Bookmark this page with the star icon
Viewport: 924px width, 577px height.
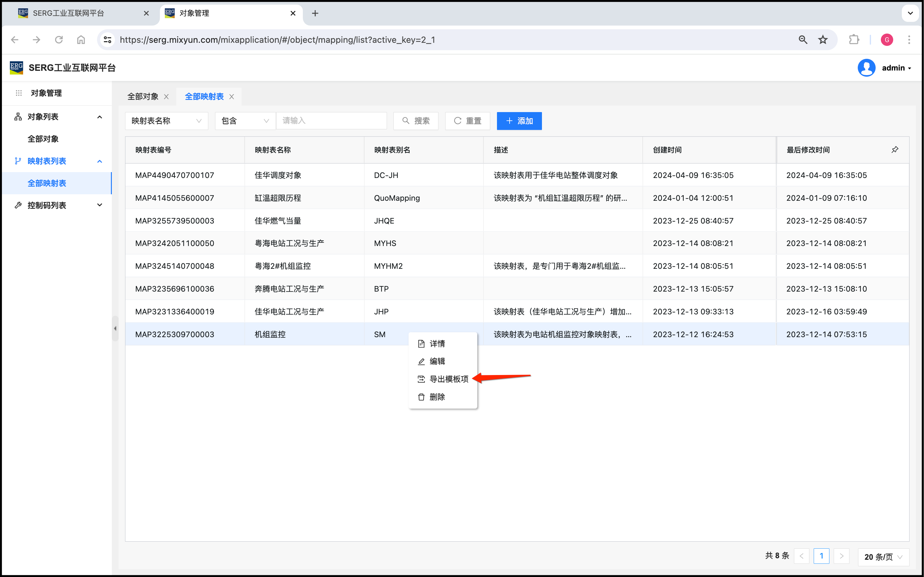(823, 40)
